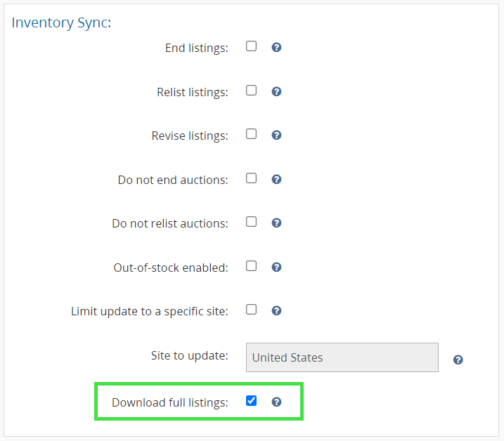This screenshot has height=441, width=504.
Task: Open help icon for Download full listings
Action: pyautogui.click(x=276, y=402)
